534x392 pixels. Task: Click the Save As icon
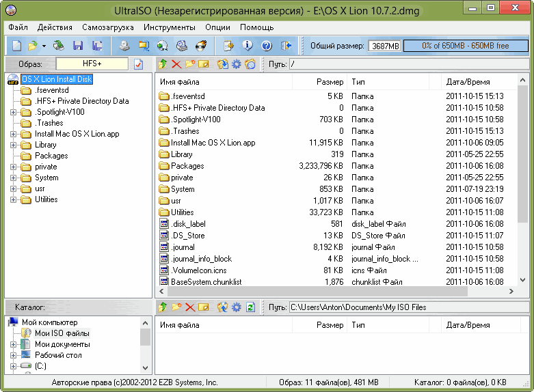97,46
